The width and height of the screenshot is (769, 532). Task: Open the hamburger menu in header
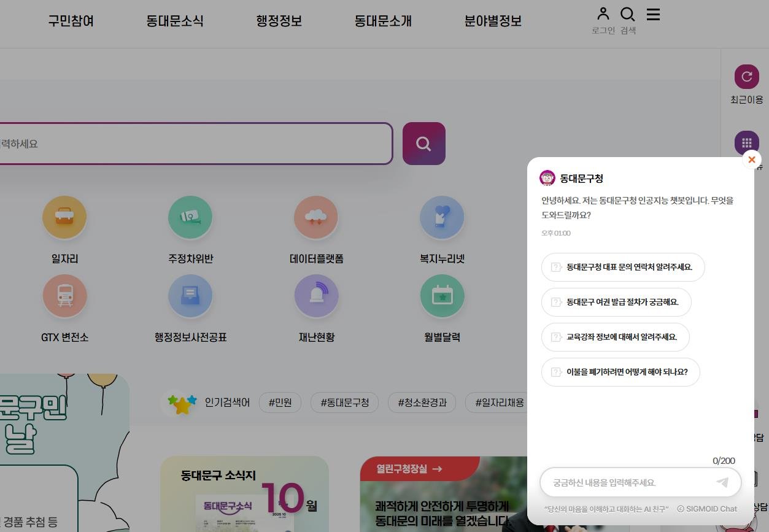coord(653,15)
